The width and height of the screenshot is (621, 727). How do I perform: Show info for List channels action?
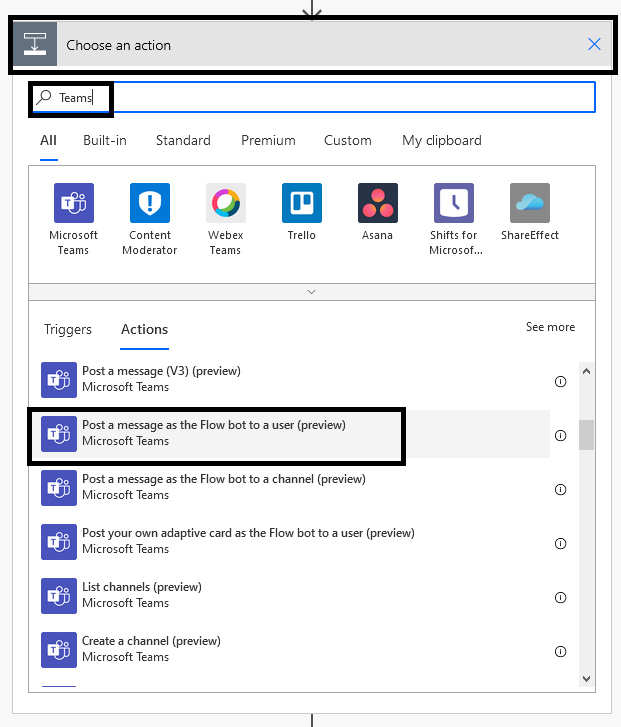click(x=561, y=598)
